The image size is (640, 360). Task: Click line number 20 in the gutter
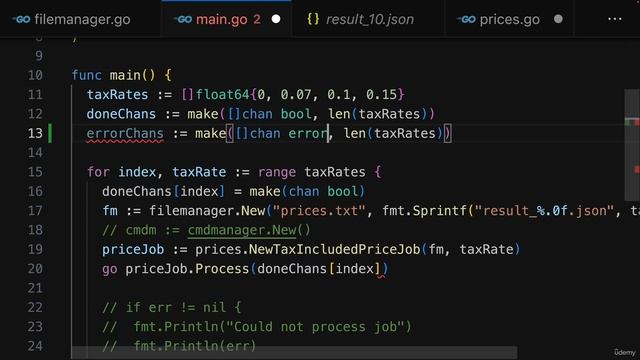click(x=35, y=269)
